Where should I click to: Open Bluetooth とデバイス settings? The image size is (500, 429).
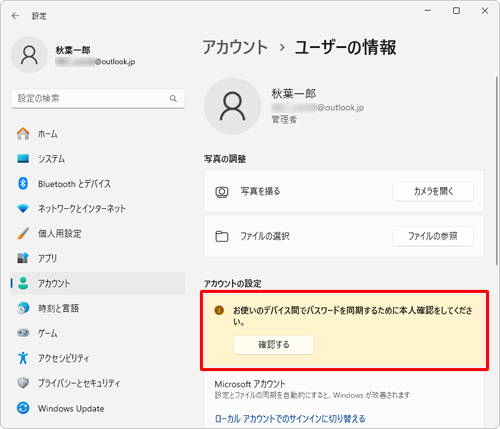97,183
